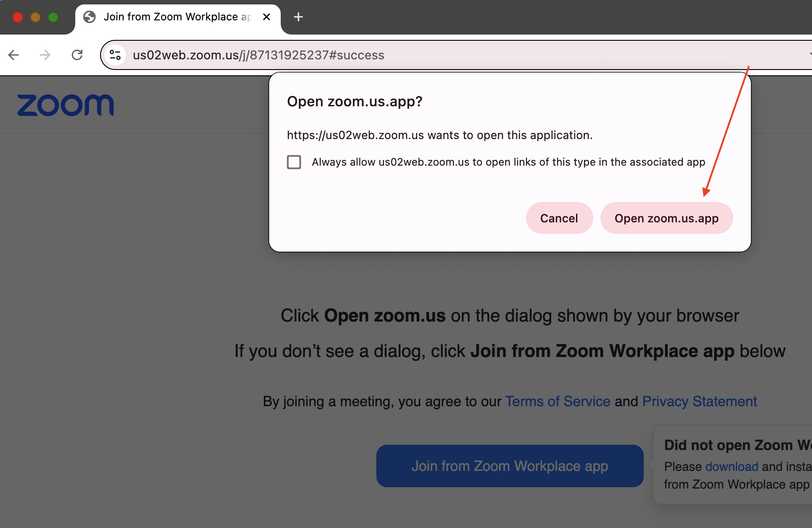Close the Join from Zoom Workplace tab
The image size is (812, 528).
coord(267,17)
